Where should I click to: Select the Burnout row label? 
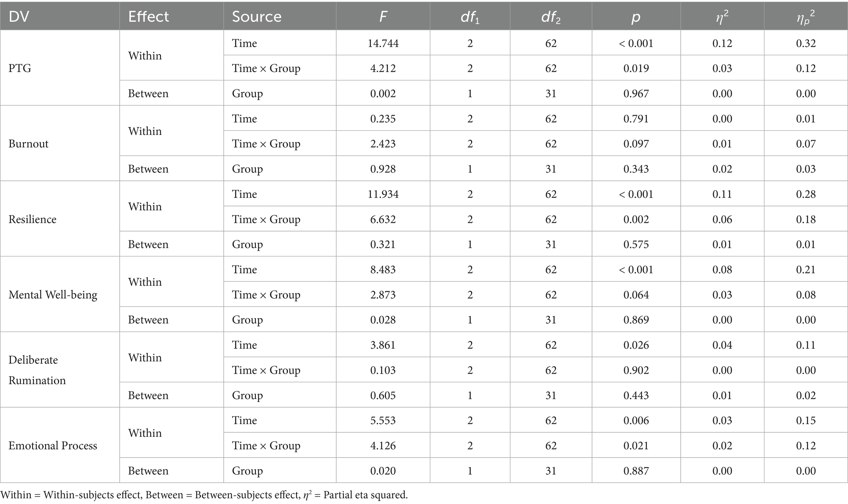pyautogui.click(x=28, y=143)
